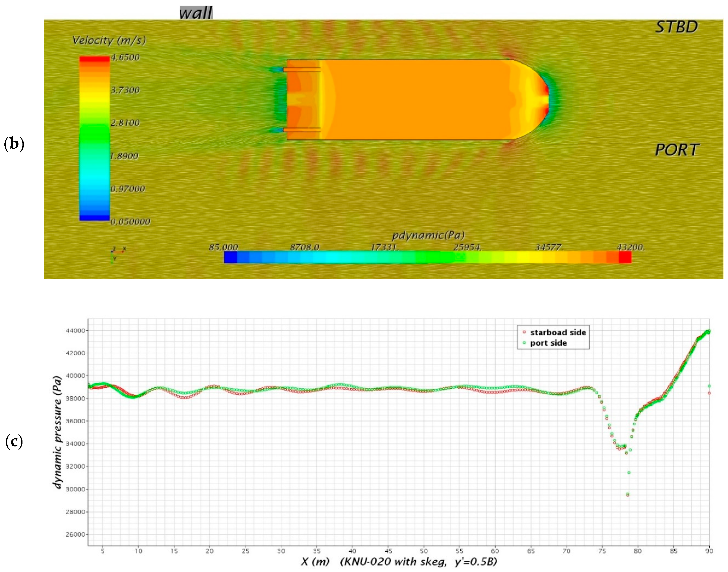Click the red starboard side legend marker
728x572 pixels.
(524, 332)
